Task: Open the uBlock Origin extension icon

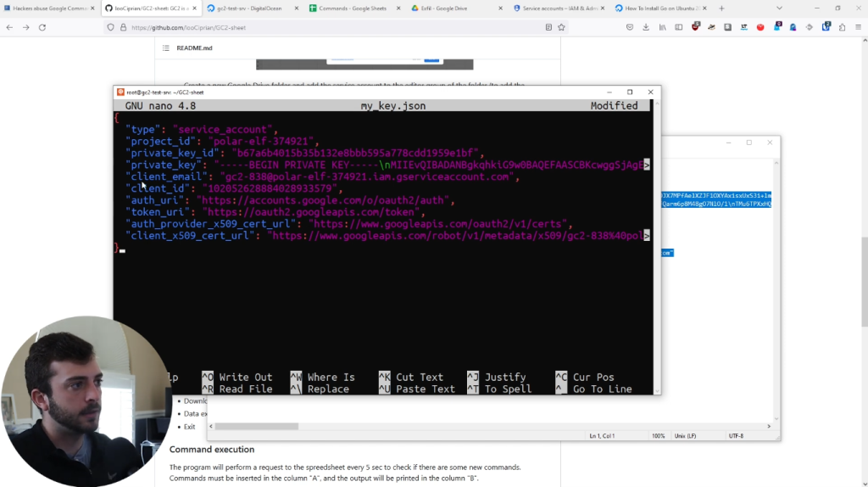Action: tap(695, 26)
